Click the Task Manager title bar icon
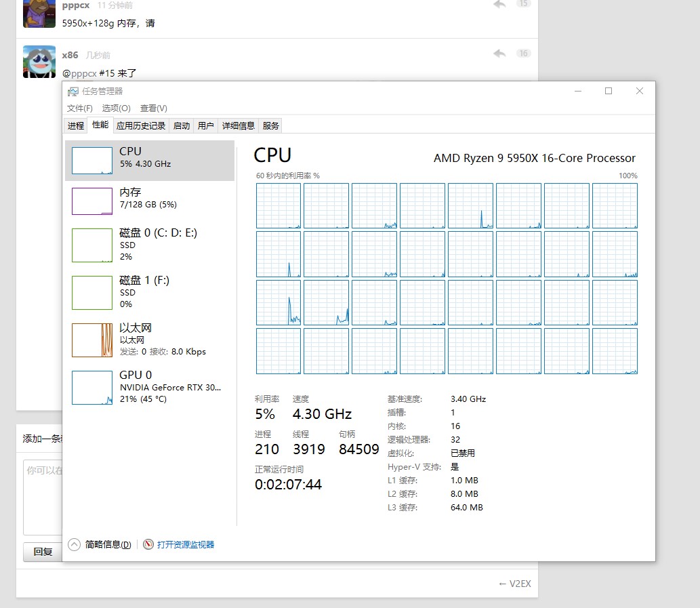The image size is (700, 608). point(73,92)
